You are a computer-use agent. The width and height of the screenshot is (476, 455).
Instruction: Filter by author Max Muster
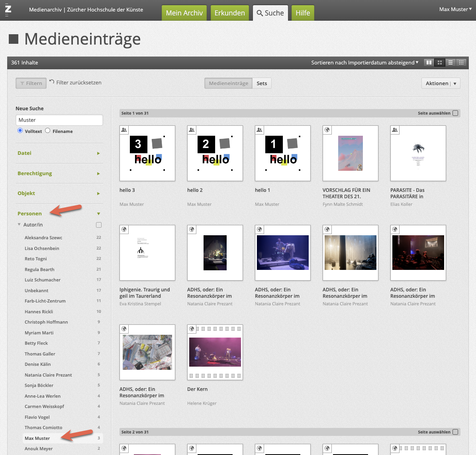coord(63,438)
